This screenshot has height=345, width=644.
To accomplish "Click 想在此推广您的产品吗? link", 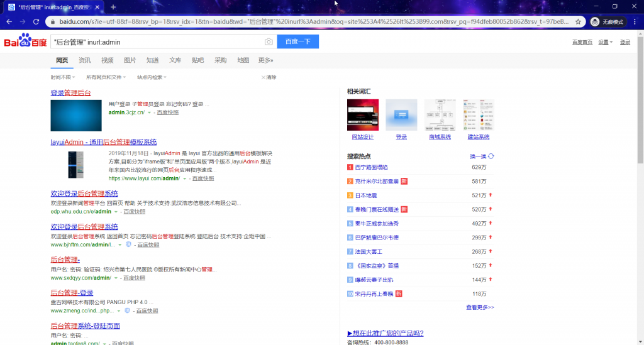I will (386, 333).
